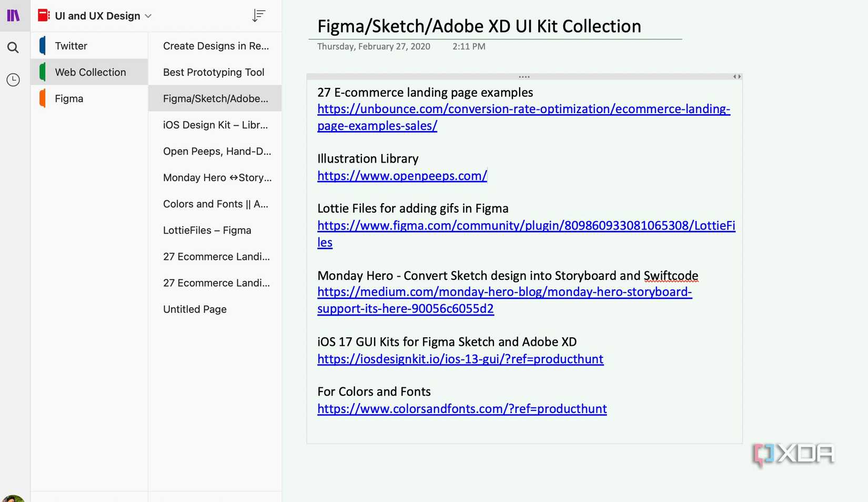868x502 pixels.
Task: Open the Best Prototyping Tool page
Action: [x=215, y=72]
